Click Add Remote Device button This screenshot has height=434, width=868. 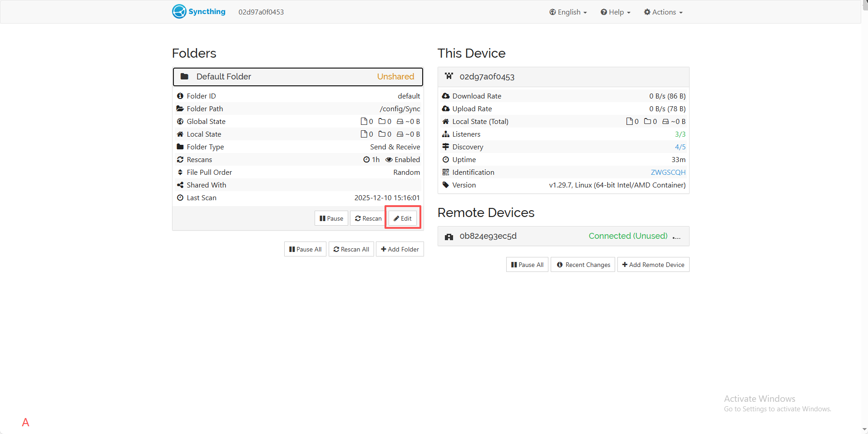click(653, 265)
